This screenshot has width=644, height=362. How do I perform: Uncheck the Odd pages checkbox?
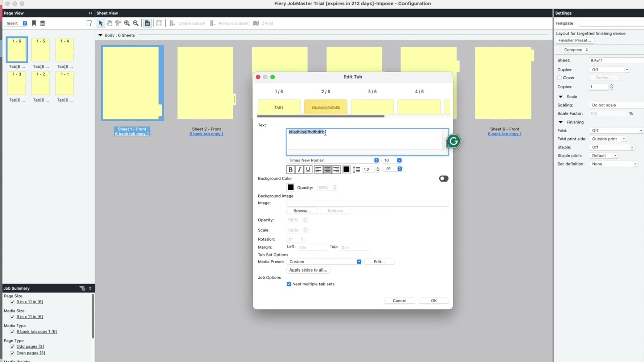12,347
